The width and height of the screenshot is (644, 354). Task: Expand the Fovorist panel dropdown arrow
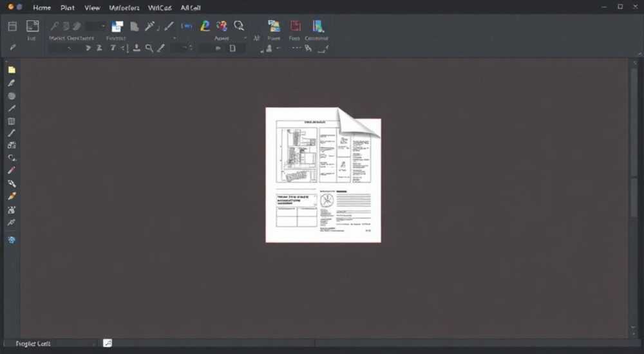175,38
